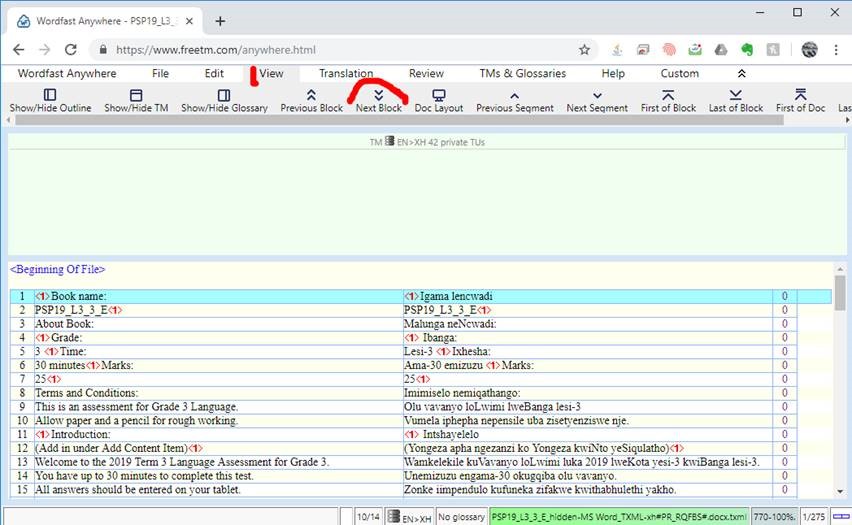Open Chrome's three-dot menu
Viewport: 852px width, 525px height.
pos(836,49)
